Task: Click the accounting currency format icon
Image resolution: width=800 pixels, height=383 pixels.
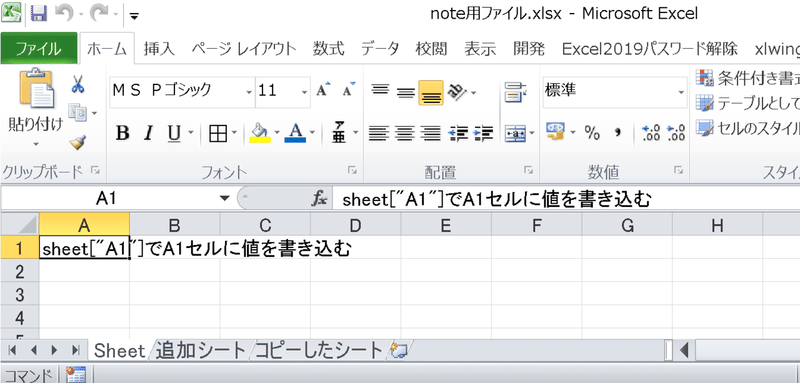Action: click(555, 133)
